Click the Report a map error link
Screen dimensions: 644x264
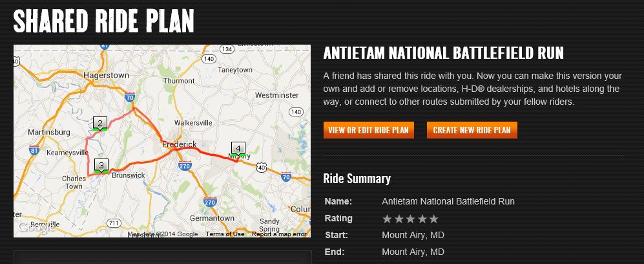click(279, 234)
